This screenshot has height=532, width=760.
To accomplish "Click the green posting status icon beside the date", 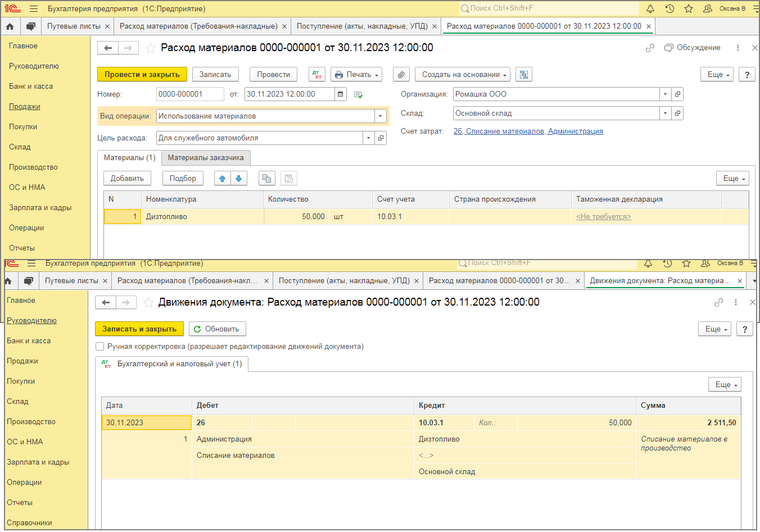I will coord(358,95).
